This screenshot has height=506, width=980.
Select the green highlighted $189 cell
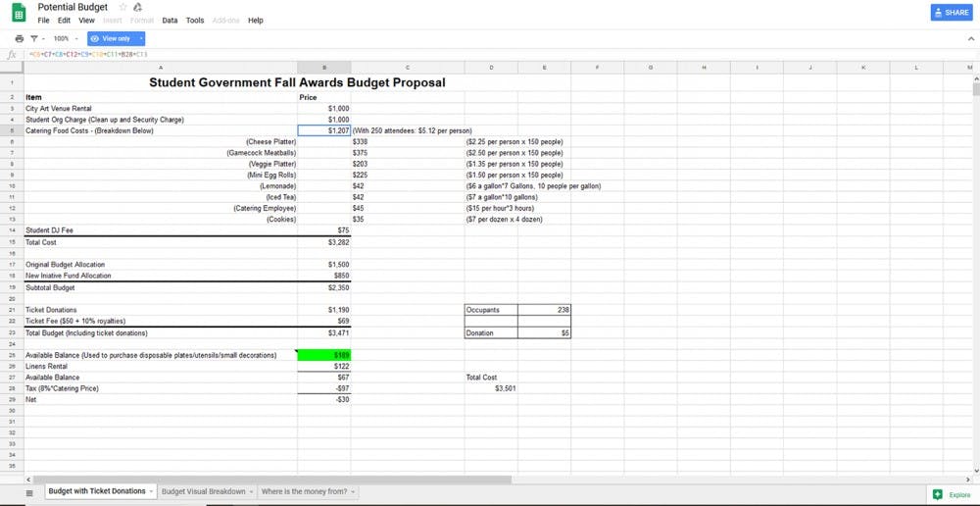[x=323, y=355]
